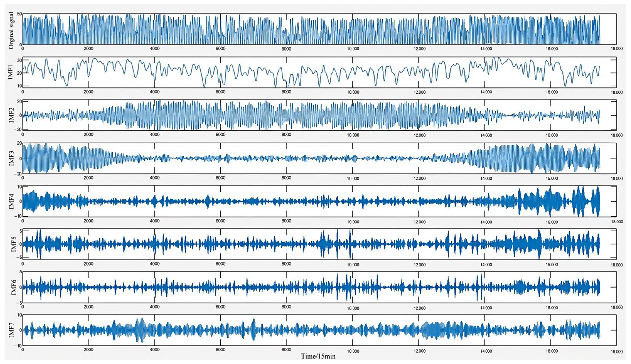Click the IMF3 y-axis label
The image size is (631, 364).
point(11,158)
